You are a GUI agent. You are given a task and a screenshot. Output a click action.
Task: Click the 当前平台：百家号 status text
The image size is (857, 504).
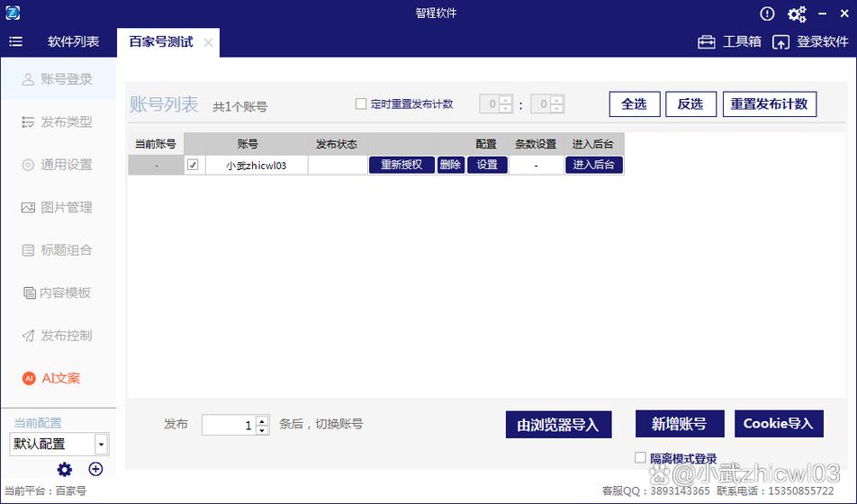click(x=45, y=490)
